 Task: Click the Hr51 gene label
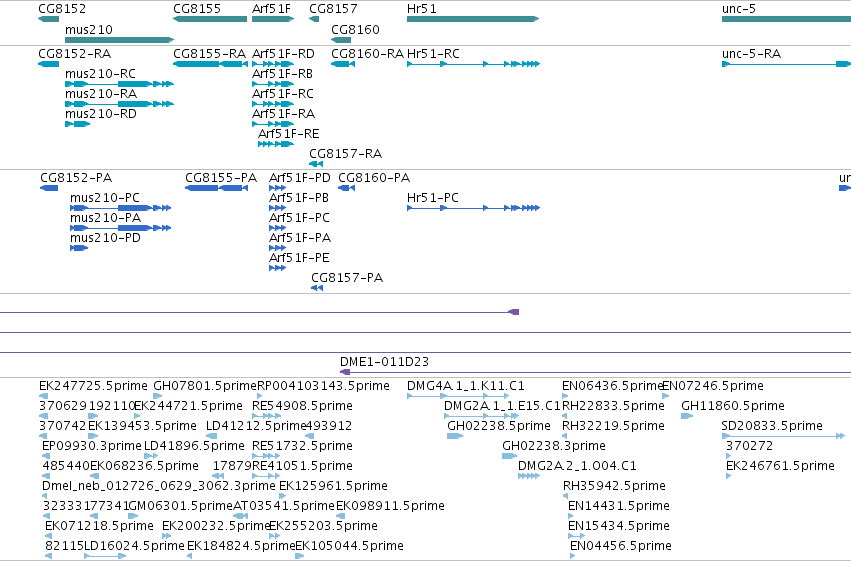(422, 9)
